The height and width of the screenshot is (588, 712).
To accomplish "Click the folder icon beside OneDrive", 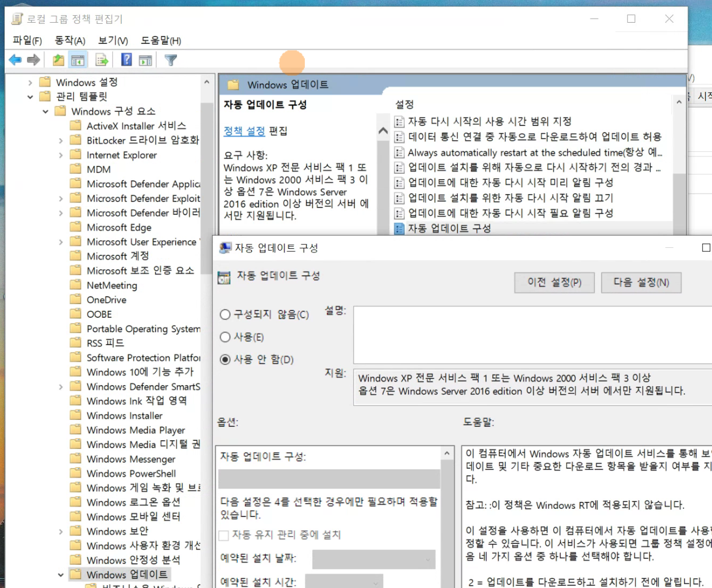I will [76, 300].
